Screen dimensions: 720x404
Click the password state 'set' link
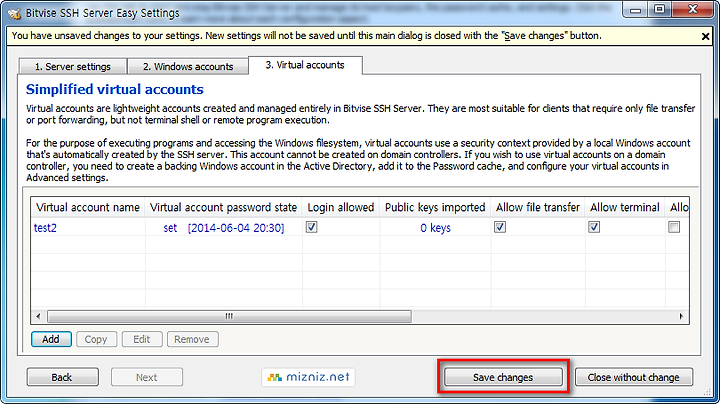tap(170, 228)
